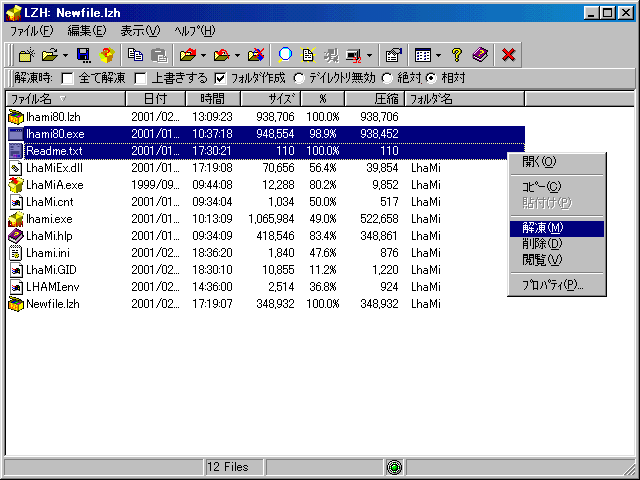Expand the monitor 32 dropdown arrow
Viewport: 640px width, 480px height.
[369, 55]
